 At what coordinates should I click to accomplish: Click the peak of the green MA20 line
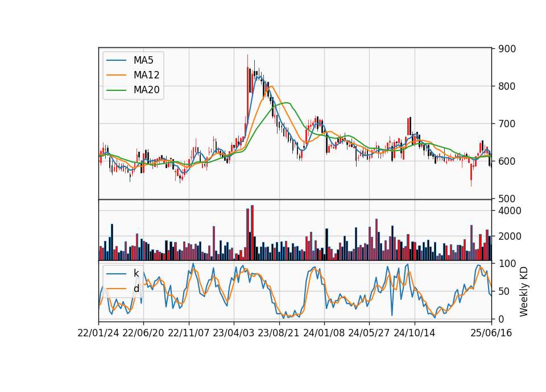pos(287,103)
